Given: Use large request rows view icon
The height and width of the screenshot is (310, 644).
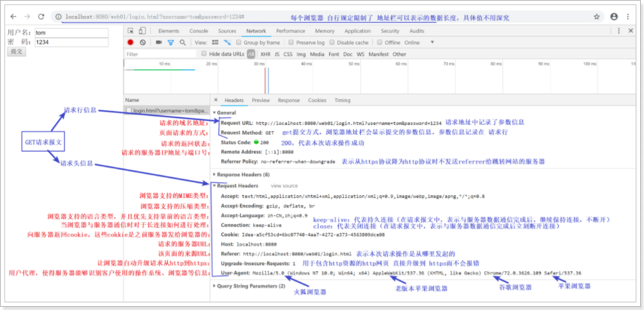Looking at the screenshot, I should click(215, 42).
